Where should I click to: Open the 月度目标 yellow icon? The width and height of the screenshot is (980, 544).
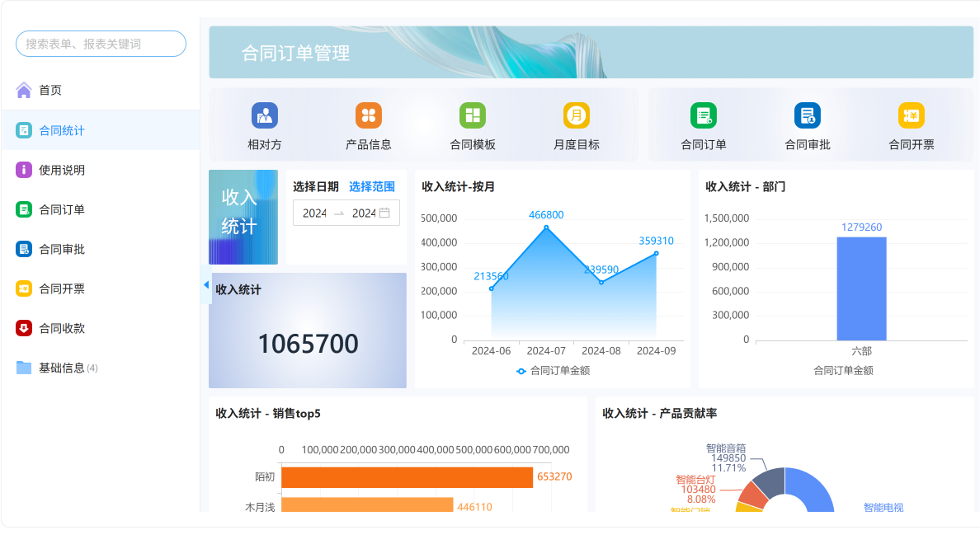coord(577,115)
